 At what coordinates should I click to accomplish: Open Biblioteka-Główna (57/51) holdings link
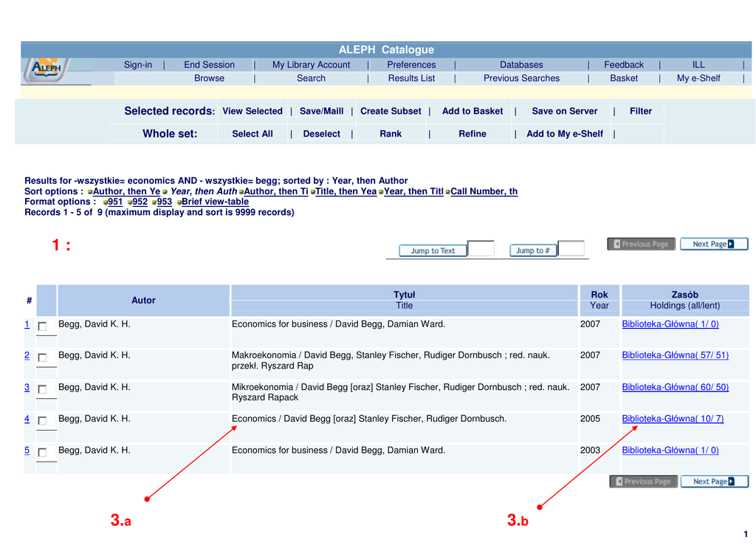[x=675, y=355]
